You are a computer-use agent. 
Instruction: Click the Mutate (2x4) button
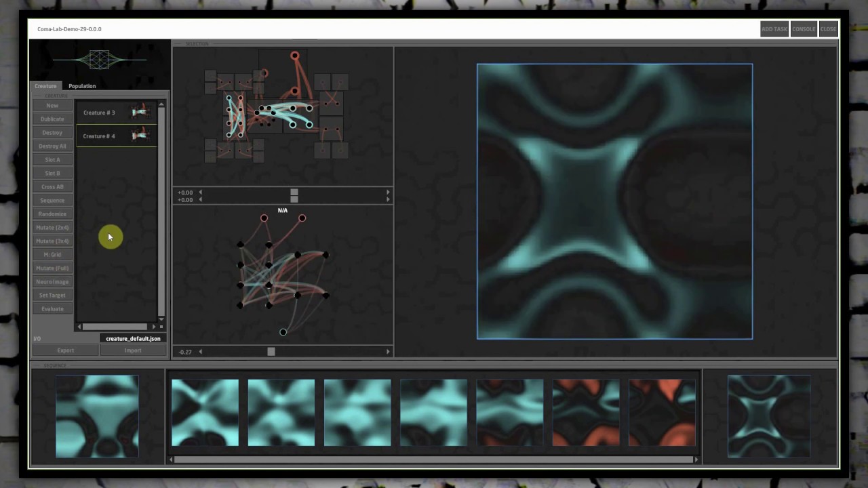click(52, 228)
